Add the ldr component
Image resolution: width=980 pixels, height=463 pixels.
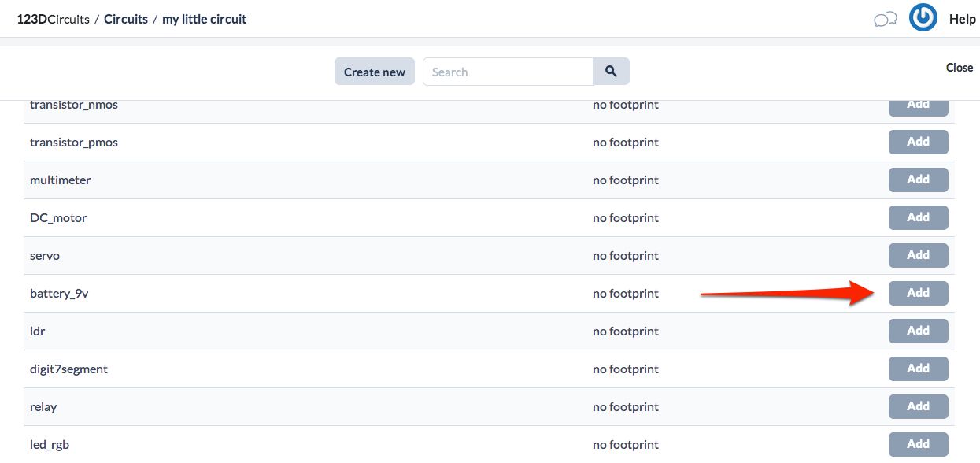[918, 331]
